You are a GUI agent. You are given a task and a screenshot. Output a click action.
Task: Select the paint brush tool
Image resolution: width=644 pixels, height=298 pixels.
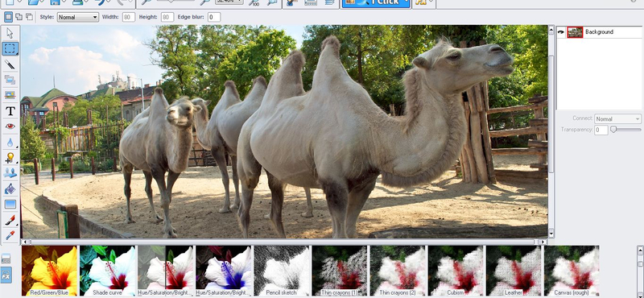click(x=10, y=220)
